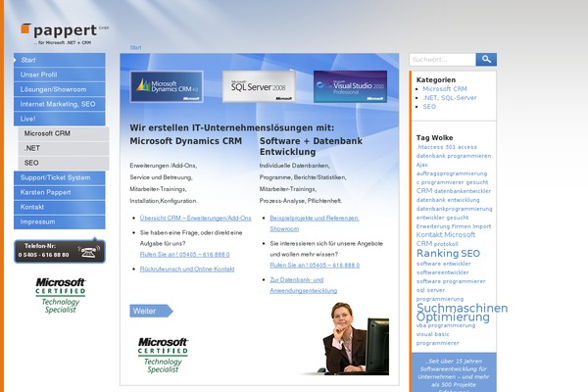The height and width of the screenshot is (392, 588).
Task: Click the Erweiterung tag
Action: coord(433,226)
